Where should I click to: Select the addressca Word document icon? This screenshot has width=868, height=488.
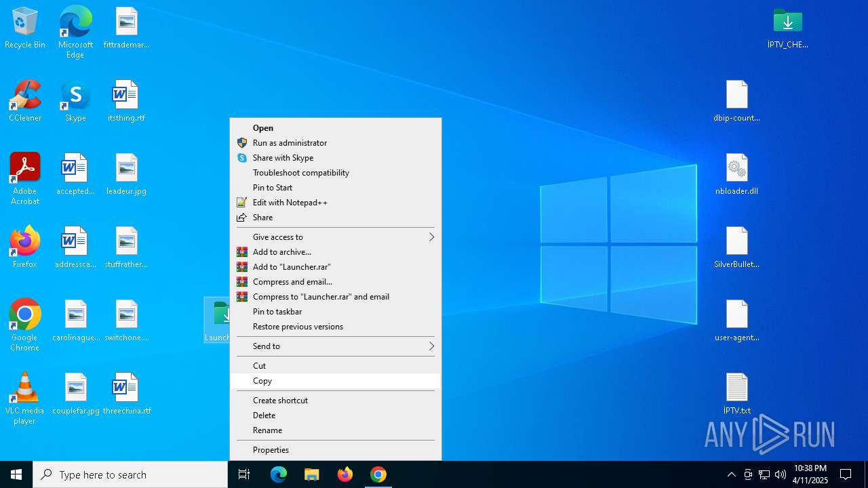(75, 248)
